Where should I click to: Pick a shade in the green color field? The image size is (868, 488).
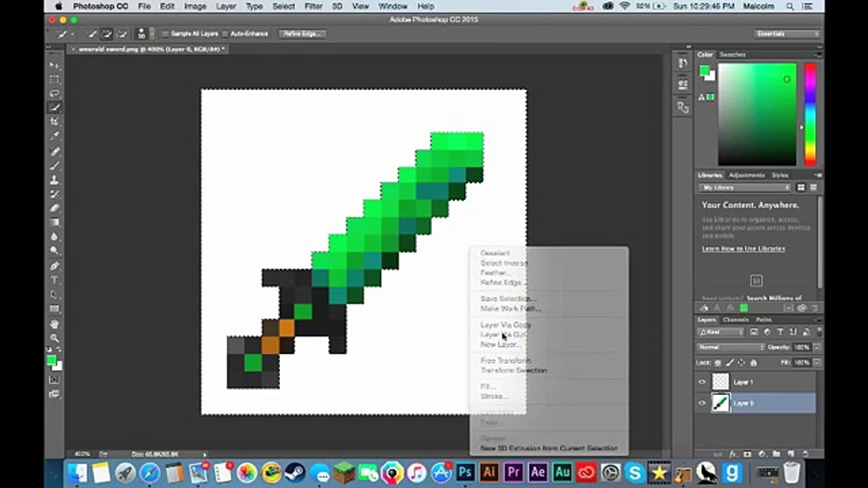point(757,114)
